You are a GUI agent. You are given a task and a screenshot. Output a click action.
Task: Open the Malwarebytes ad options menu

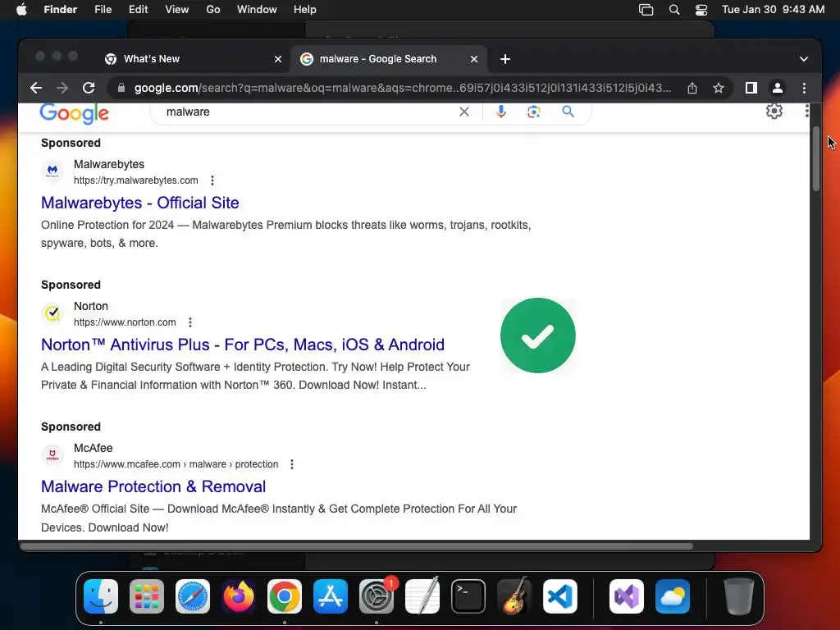(x=212, y=180)
